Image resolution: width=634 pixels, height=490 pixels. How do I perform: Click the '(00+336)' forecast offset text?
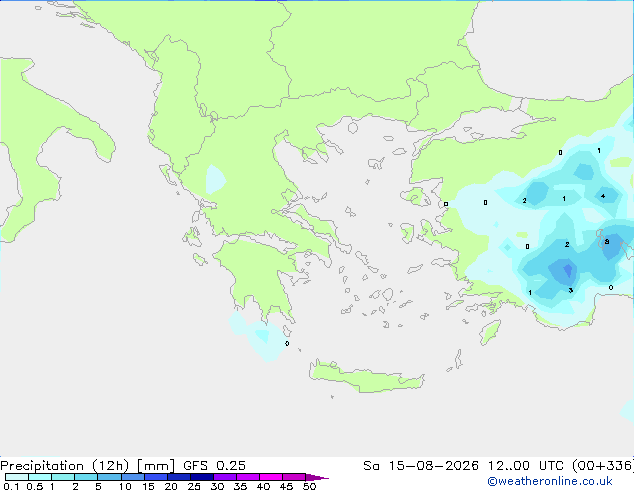[603, 466]
